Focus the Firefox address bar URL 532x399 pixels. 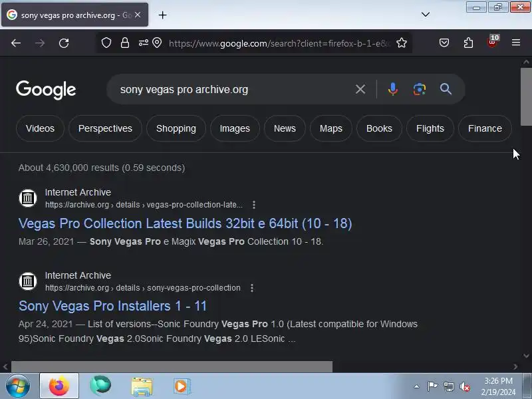279,43
